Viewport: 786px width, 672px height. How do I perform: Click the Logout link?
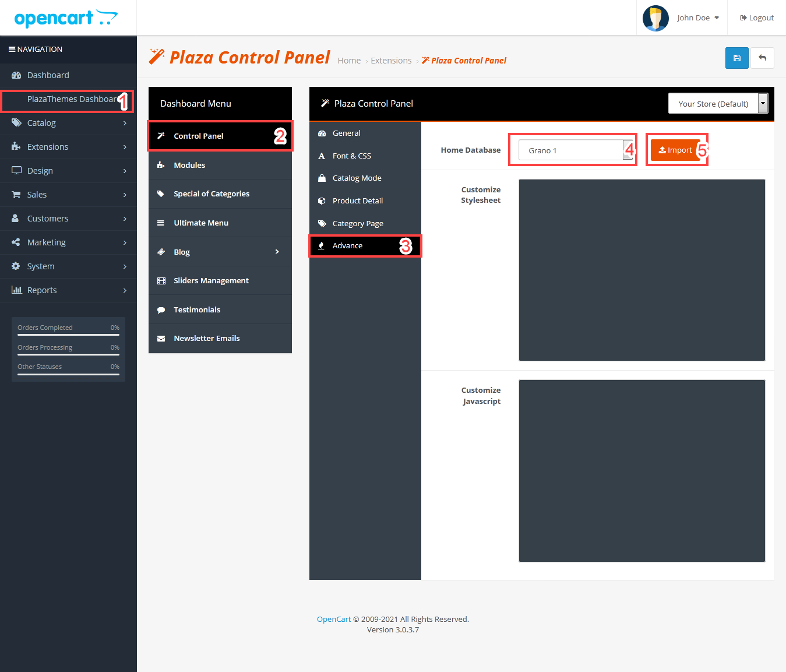(x=756, y=18)
